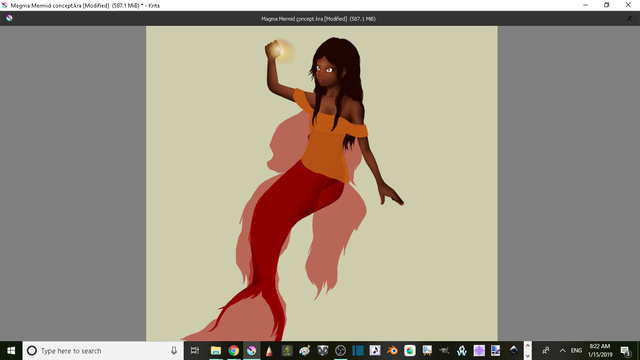Open the color wheel app in the taskbar
The image size is (640, 360).
click(x=409, y=351)
